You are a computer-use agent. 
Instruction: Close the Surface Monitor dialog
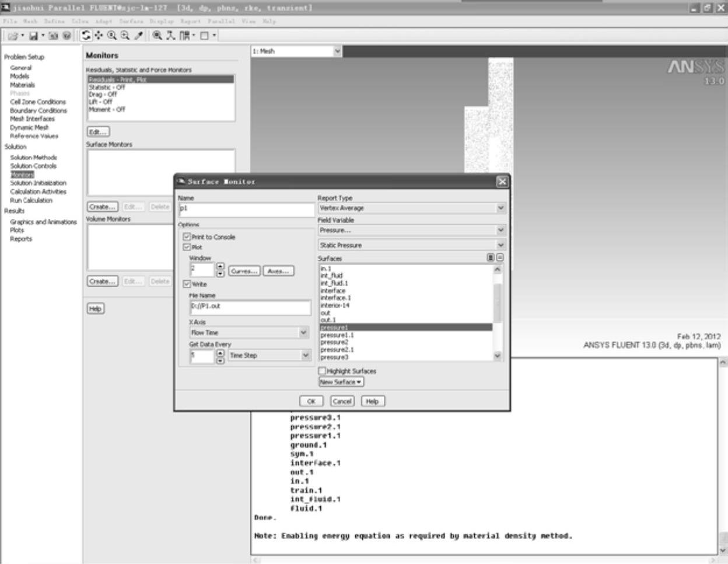502,182
